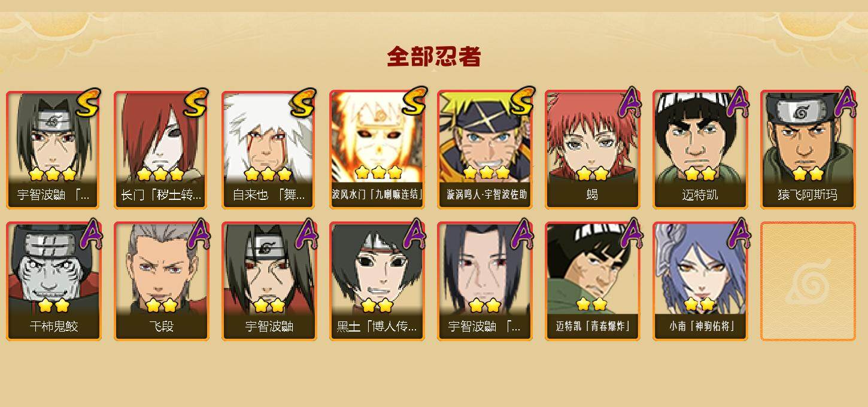Select the 猿飞阿斯玛 ninja card
The width and height of the screenshot is (868, 407).
[x=808, y=150]
